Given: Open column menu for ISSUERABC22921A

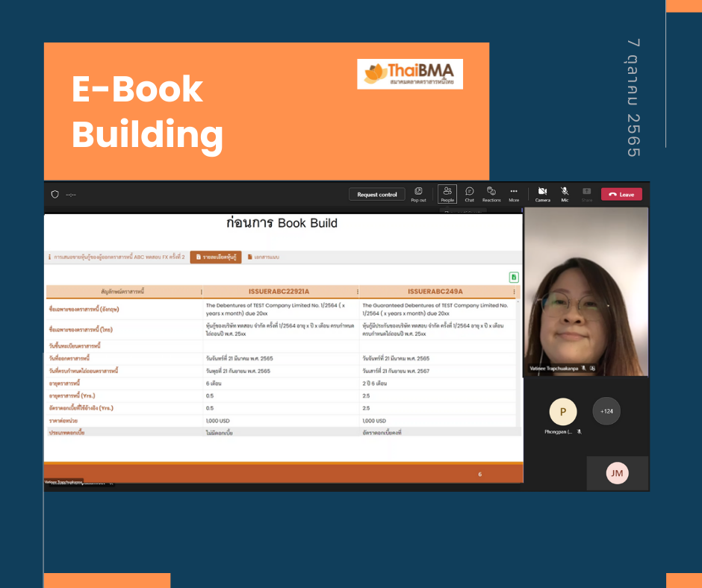Looking at the screenshot, I should coord(357,292).
